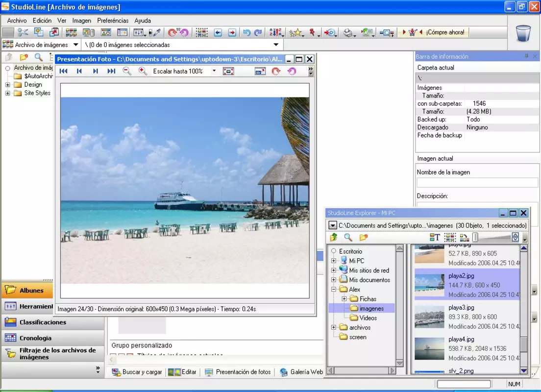Screen dimensions: 541x392
Task: Click the blue redo arrow
Action: 258,32
